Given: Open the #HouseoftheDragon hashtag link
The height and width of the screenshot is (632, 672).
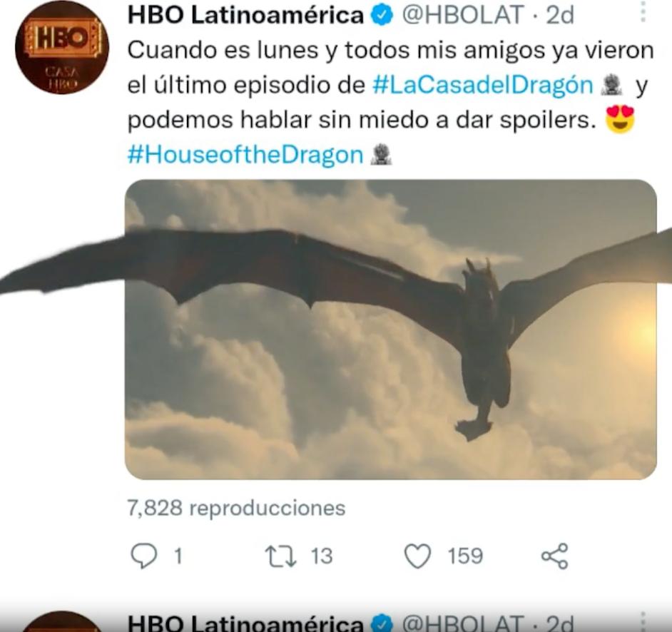Looking at the screenshot, I should [245, 154].
